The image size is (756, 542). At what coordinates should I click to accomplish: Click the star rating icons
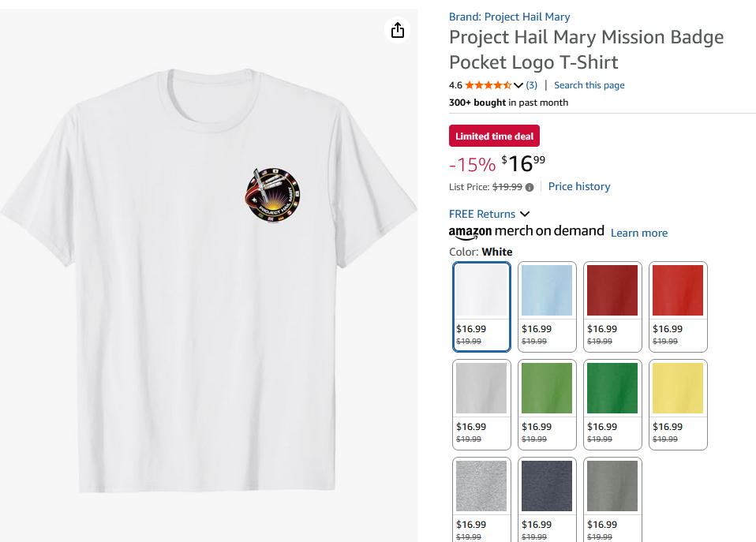[488, 85]
